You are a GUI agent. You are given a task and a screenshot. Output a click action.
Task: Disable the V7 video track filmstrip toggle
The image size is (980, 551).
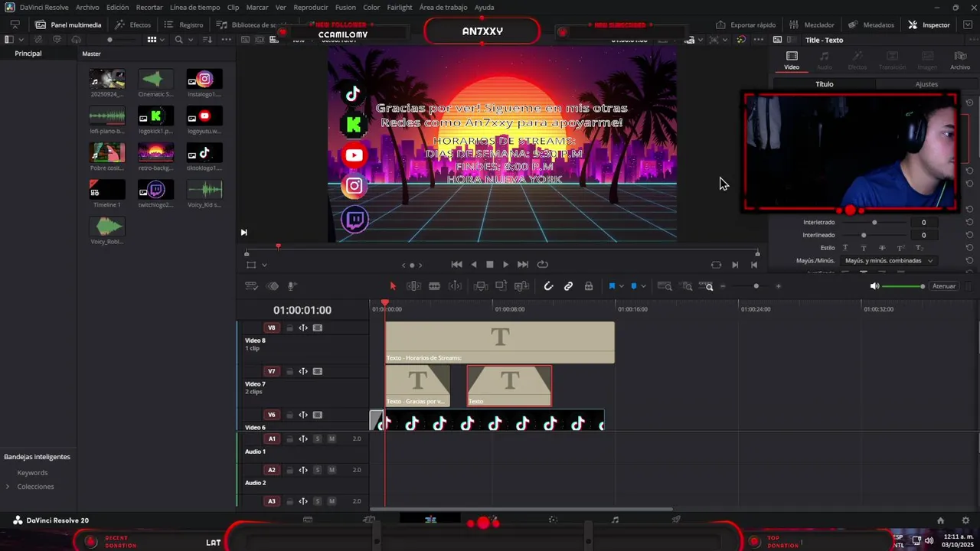318,372
